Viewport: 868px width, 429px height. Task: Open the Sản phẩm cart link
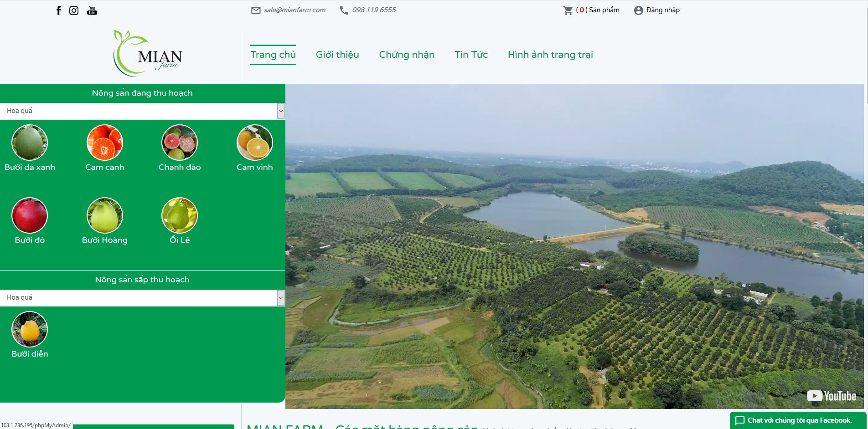[598, 10]
